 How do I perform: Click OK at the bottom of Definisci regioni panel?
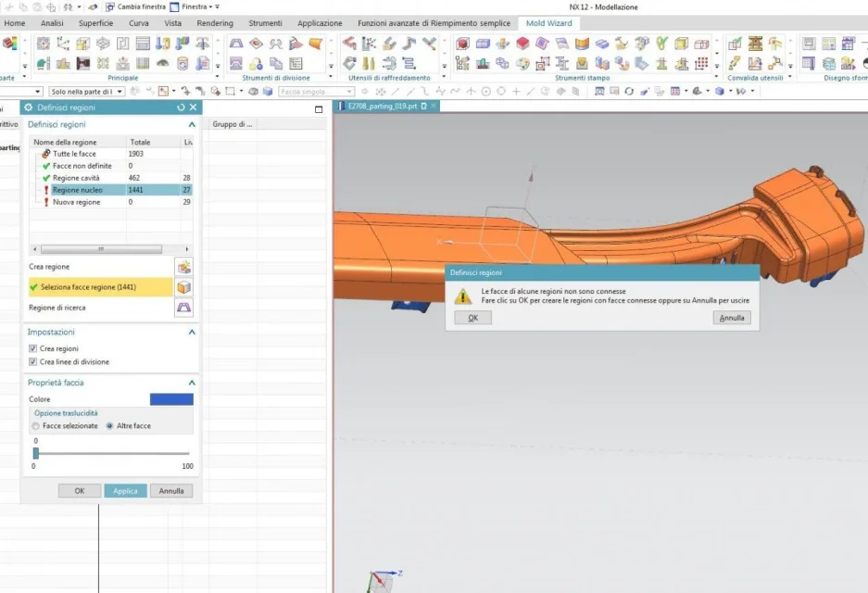point(80,490)
